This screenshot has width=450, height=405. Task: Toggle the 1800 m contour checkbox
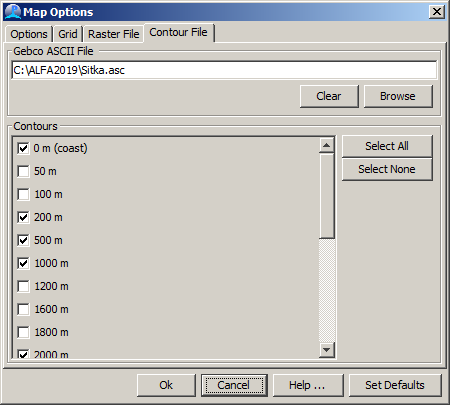click(23, 332)
